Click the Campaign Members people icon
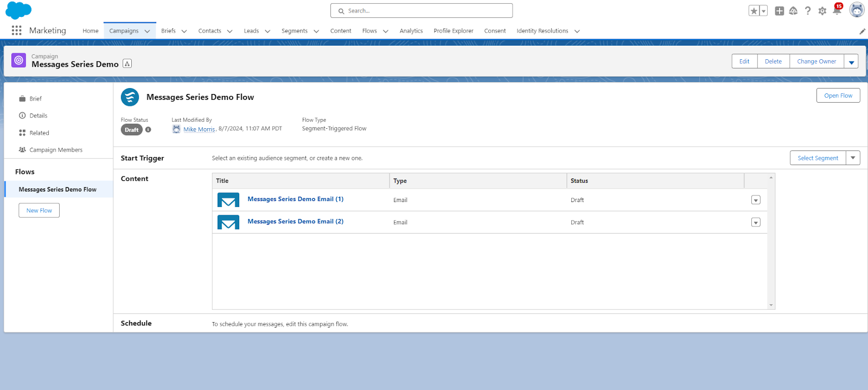The image size is (868, 390). coord(22,150)
